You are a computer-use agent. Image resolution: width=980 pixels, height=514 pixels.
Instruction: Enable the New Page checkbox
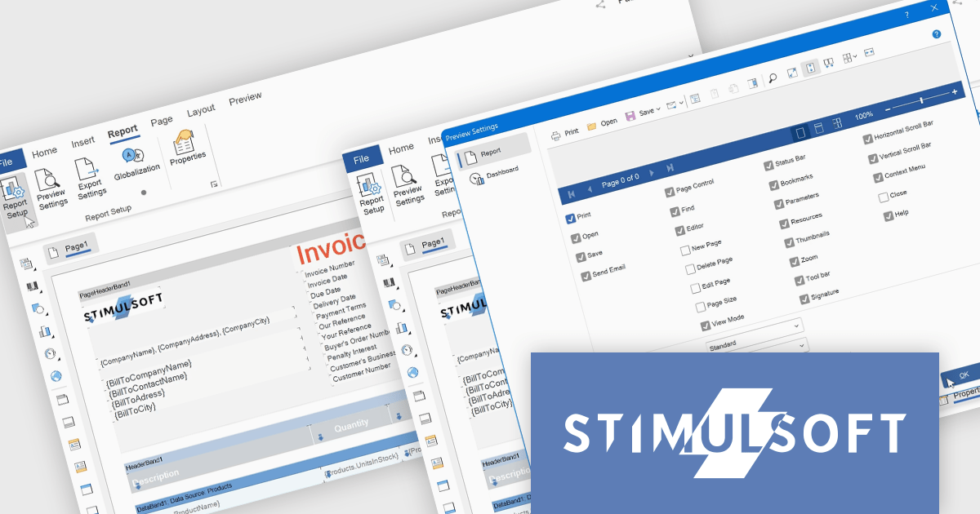685,250
